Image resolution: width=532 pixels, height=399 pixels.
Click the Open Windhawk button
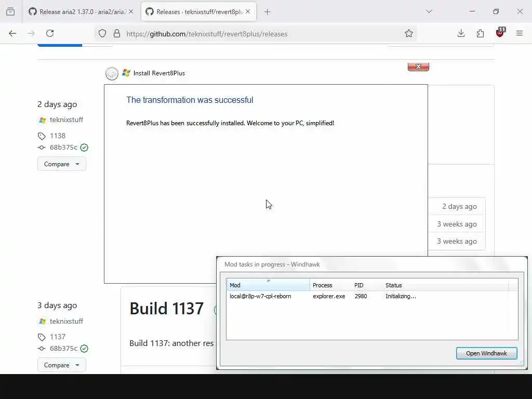(486, 353)
